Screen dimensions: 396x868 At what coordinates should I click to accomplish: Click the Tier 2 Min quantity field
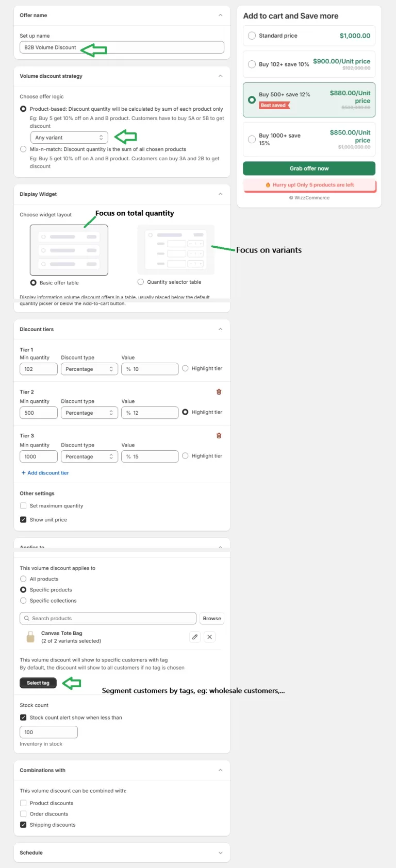point(39,413)
